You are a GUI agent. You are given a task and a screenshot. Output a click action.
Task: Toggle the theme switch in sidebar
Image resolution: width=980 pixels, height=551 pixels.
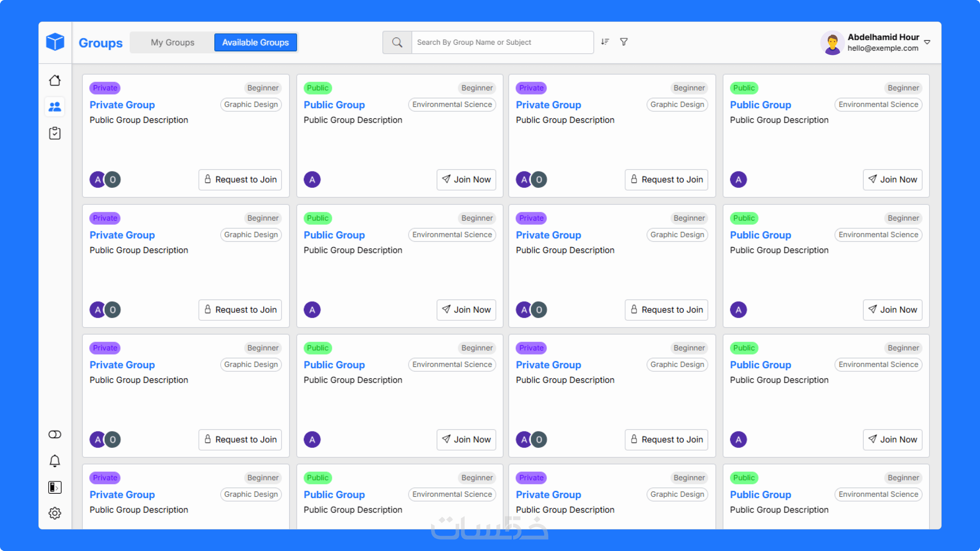(55, 435)
